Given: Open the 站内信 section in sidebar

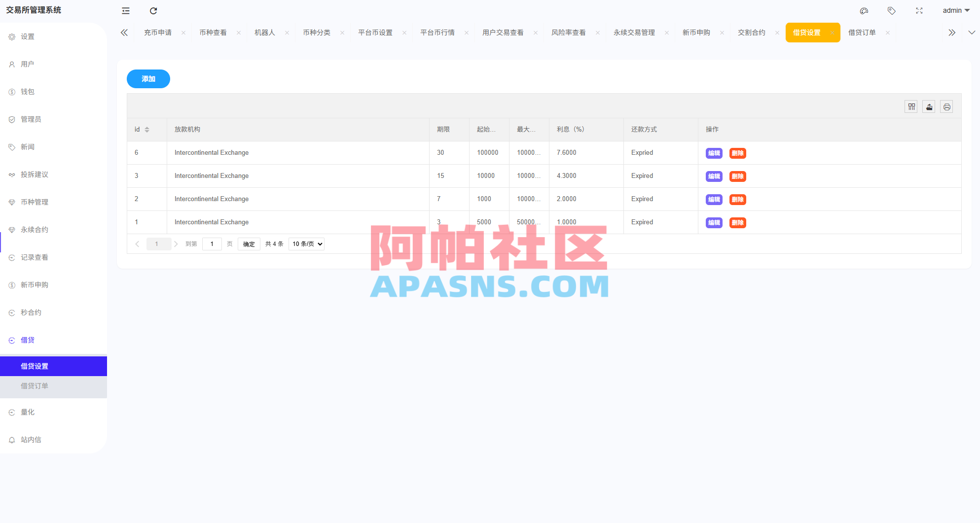Looking at the screenshot, I should click(x=31, y=440).
